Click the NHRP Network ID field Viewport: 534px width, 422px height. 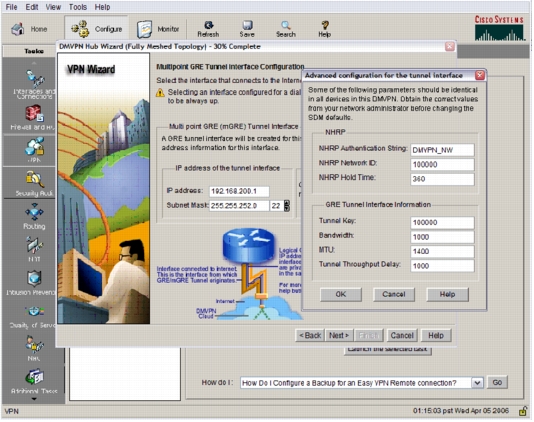[x=442, y=165]
